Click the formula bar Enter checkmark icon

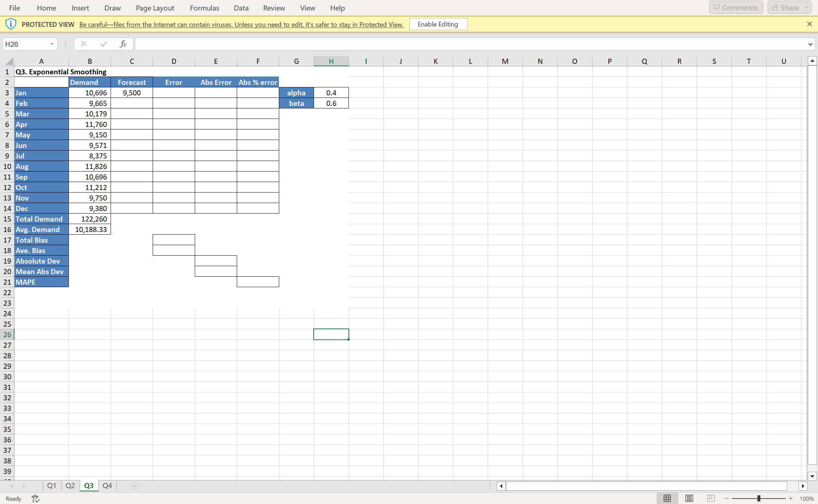(x=104, y=44)
